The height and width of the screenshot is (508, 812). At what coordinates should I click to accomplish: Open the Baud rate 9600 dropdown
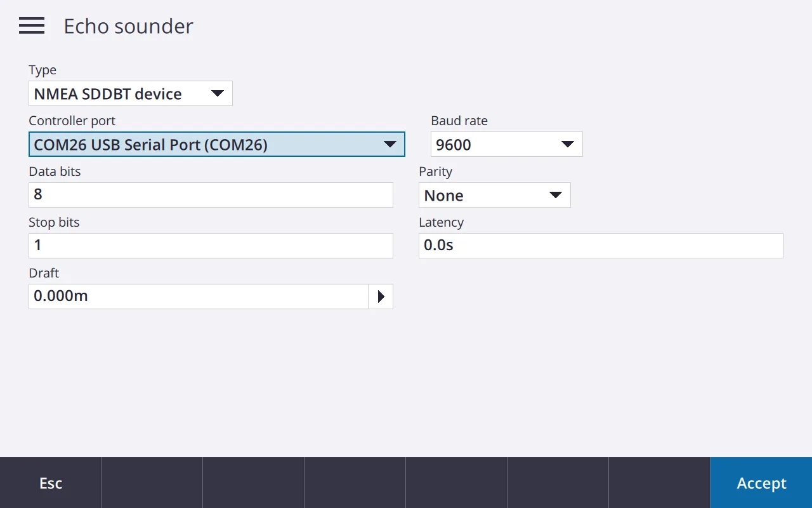click(507, 144)
